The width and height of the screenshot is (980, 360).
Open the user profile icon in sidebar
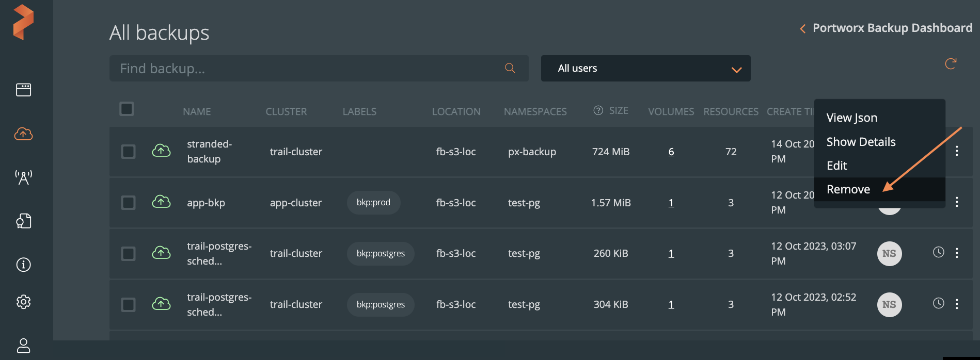coord(23,345)
